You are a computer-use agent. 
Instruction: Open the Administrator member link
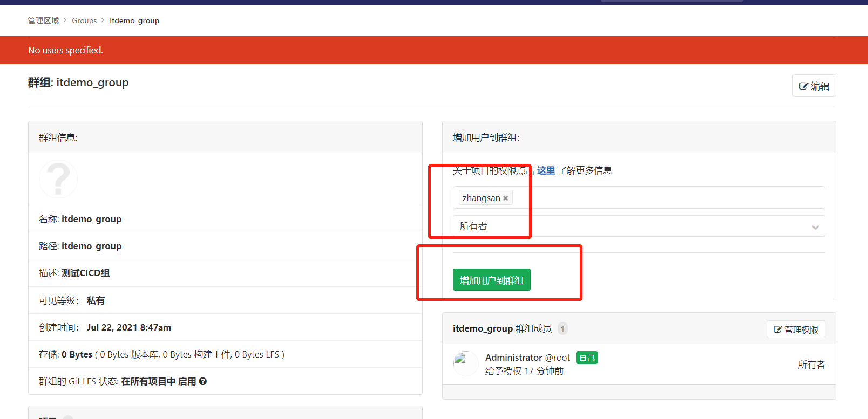(x=513, y=358)
